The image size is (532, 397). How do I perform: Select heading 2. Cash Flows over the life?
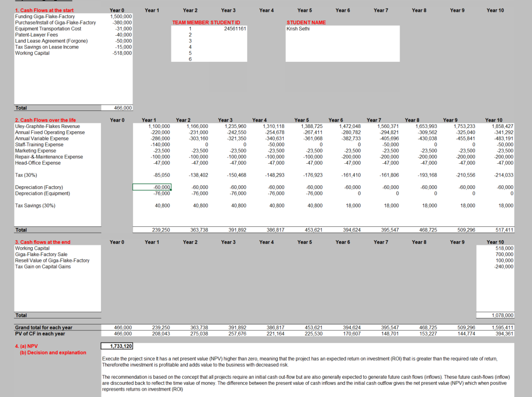tap(45, 120)
